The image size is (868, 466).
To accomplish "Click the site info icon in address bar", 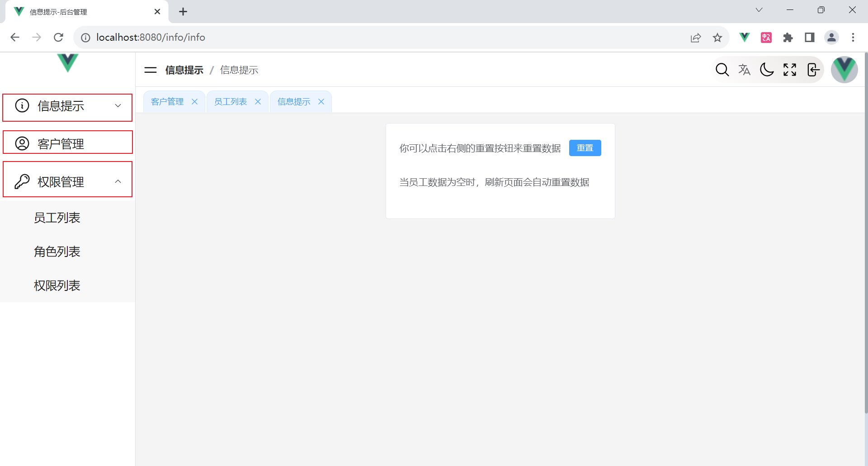I will point(85,38).
